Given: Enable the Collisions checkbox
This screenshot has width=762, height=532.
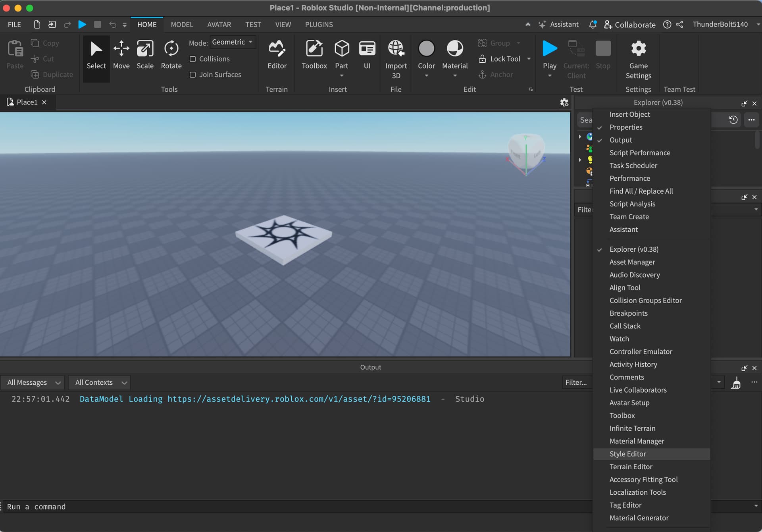Looking at the screenshot, I should point(193,59).
